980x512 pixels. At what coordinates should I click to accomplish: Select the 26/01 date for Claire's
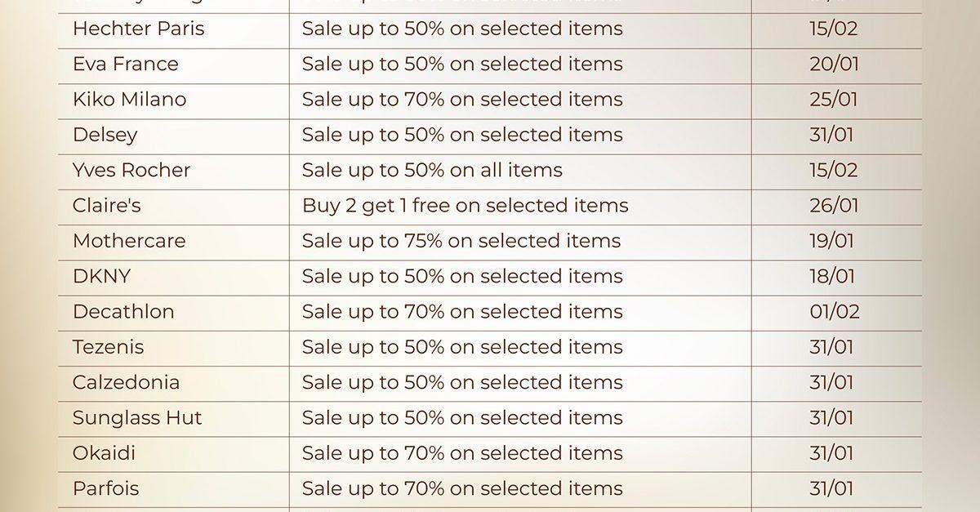click(x=834, y=206)
